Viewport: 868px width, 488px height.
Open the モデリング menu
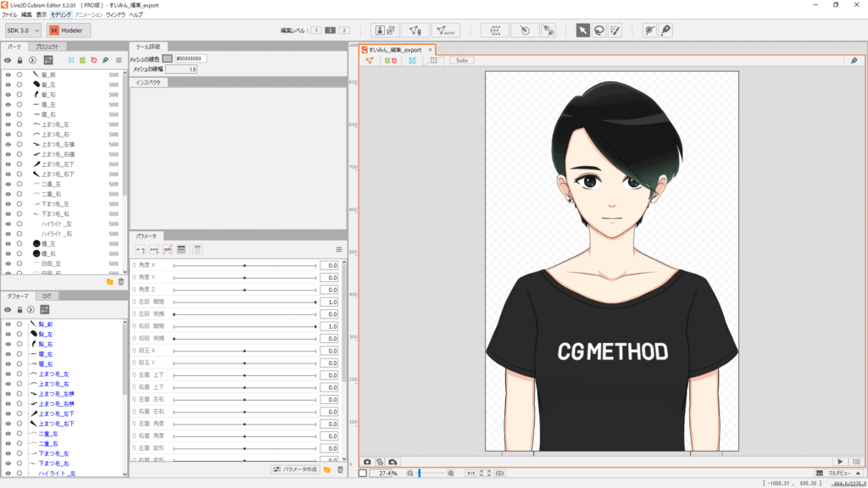click(x=61, y=14)
